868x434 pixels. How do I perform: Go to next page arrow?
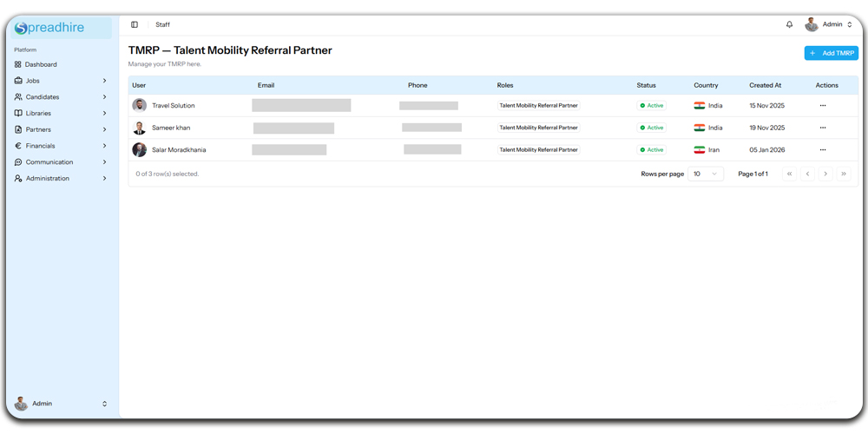[x=825, y=174]
